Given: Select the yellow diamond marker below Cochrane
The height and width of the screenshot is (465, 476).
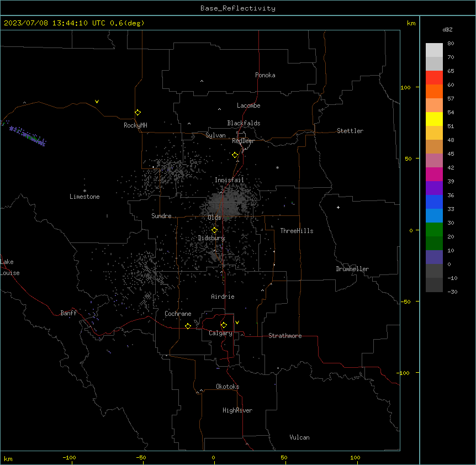Looking at the screenshot, I should 188,326.
